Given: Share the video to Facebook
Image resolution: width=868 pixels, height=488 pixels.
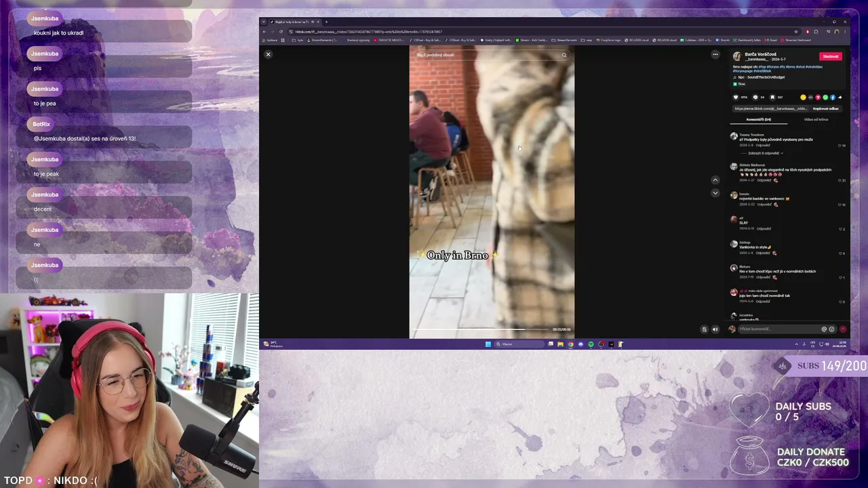Looking at the screenshot, I should point(833,97).
